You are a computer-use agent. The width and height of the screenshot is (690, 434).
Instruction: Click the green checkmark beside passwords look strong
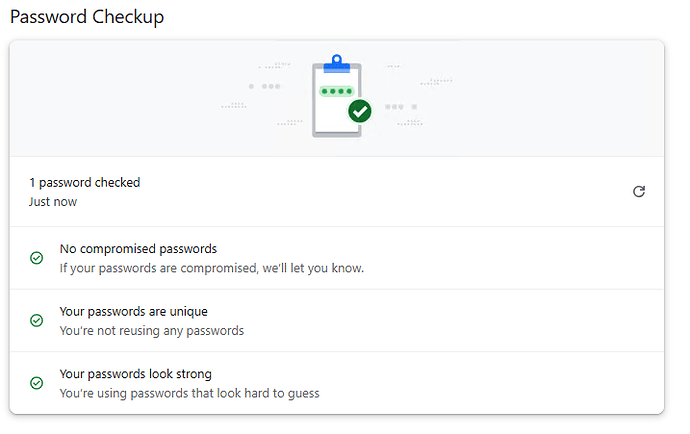coord(37,383)
